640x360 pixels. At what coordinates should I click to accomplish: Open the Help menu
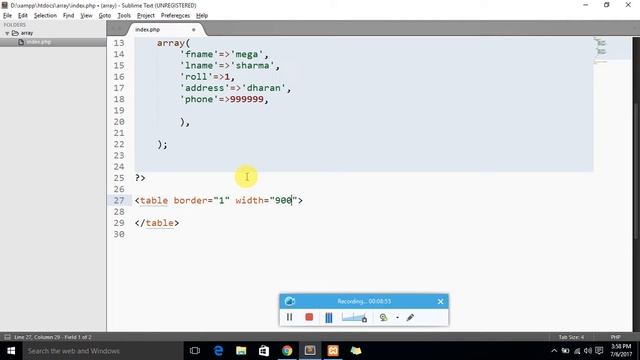tap(202, 16)
